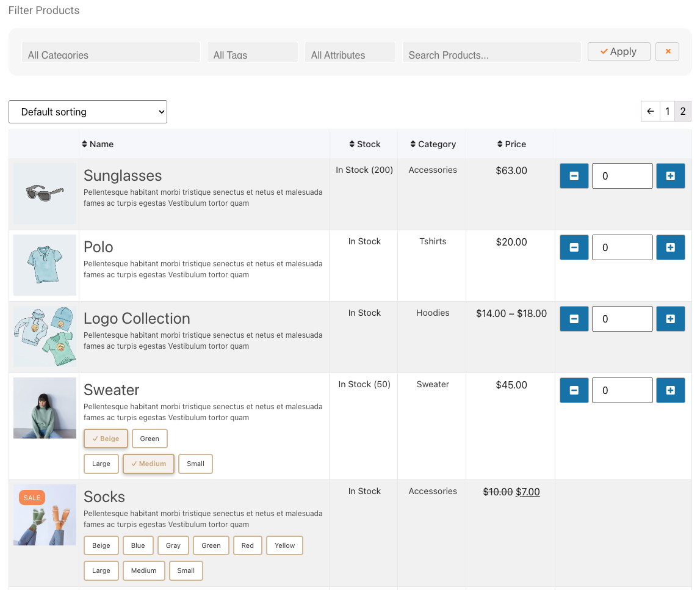
Task: Select the Green color for Sweater
Action: [x=150, y=439]
